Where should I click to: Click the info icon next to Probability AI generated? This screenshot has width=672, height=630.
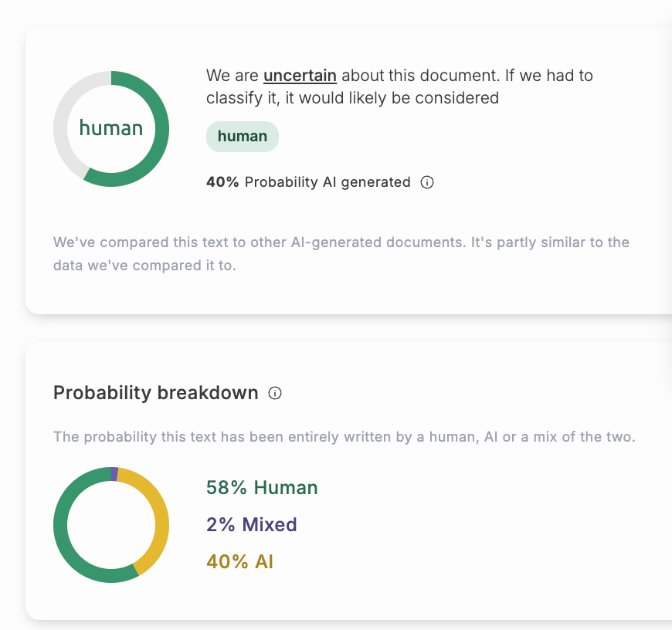pos(428,182)
